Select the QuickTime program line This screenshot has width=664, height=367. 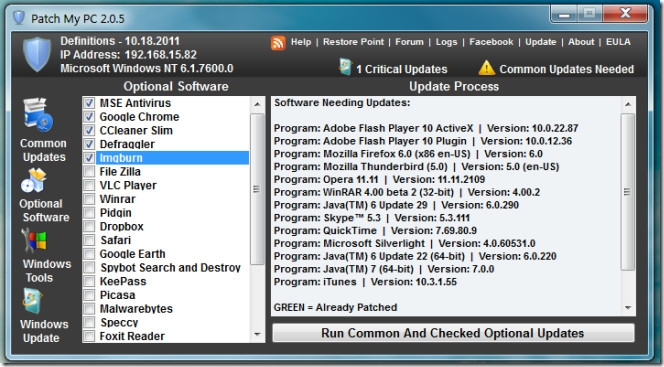coord(375,231)
